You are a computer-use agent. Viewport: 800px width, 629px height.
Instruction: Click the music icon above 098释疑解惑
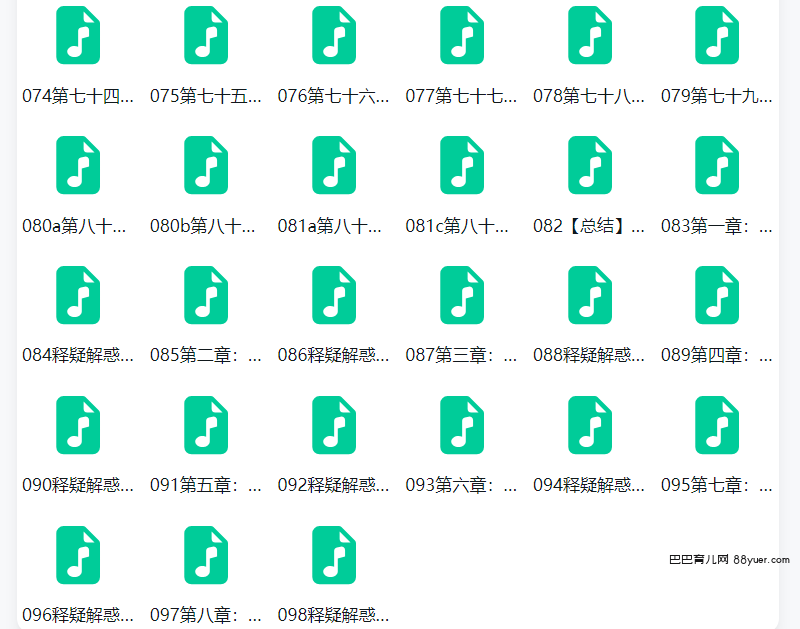334,556
